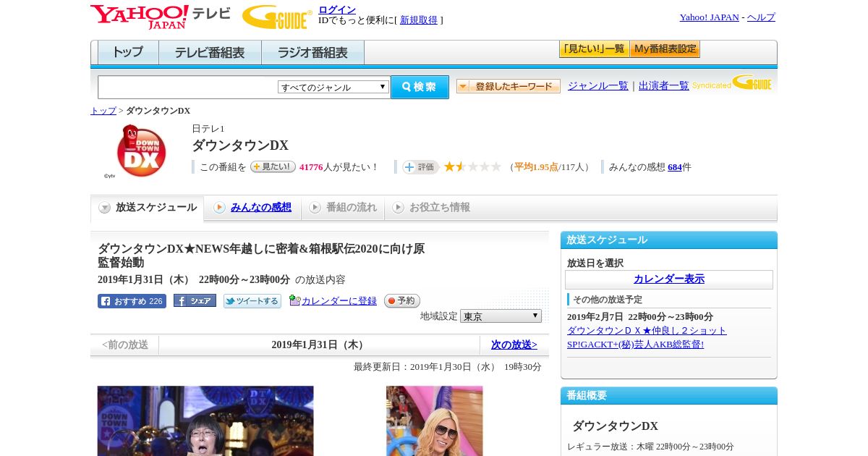Image resolution: width=868 pixels, height=456 pixels.
Task: Open the 2019年2月7日 ダウンタウンDX broadcast link
Action: tap(647, 337)
